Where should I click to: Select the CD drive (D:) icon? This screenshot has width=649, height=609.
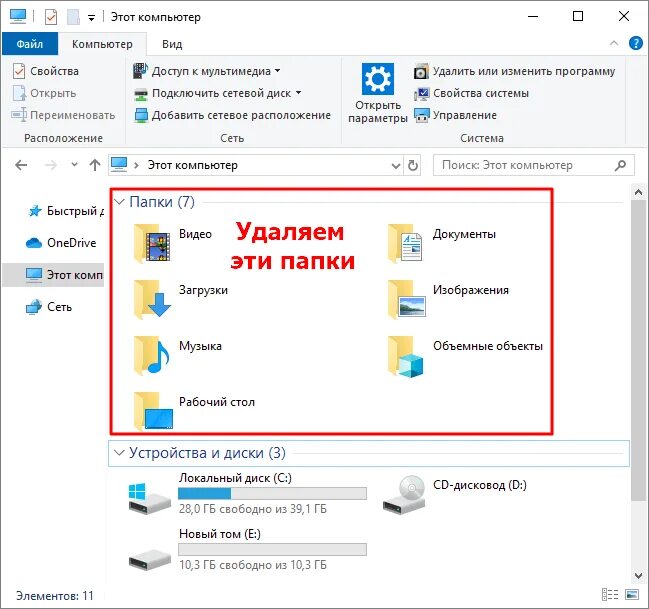pyautogui.click(x=404, y=495)
